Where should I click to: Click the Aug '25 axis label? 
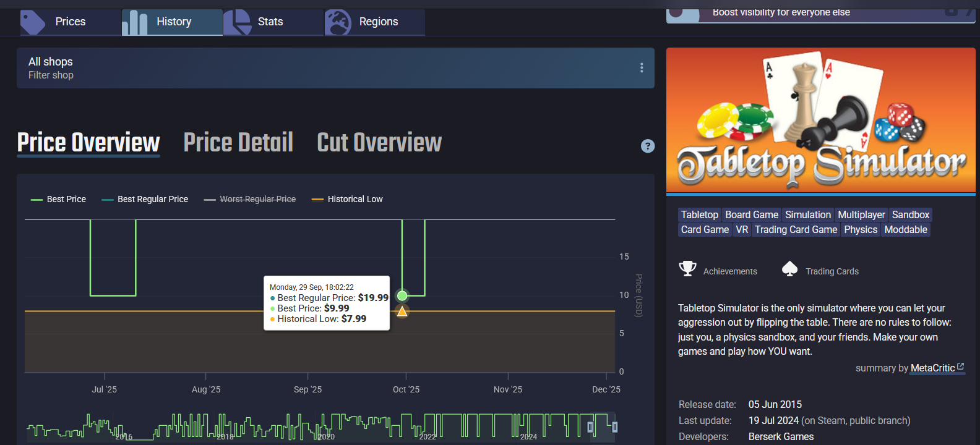point(206,389)
